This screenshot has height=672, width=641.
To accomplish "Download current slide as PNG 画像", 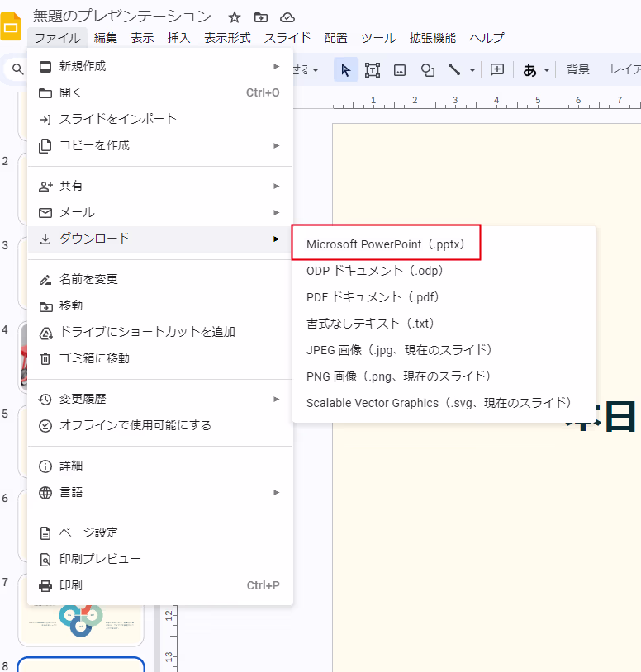I will [444, 376].
